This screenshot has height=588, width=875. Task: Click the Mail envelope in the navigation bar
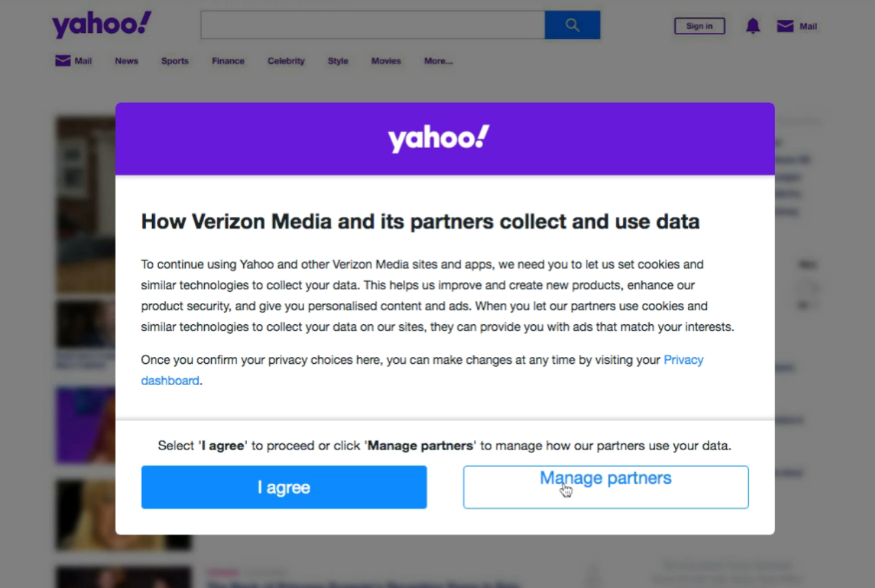pos(63,61)
